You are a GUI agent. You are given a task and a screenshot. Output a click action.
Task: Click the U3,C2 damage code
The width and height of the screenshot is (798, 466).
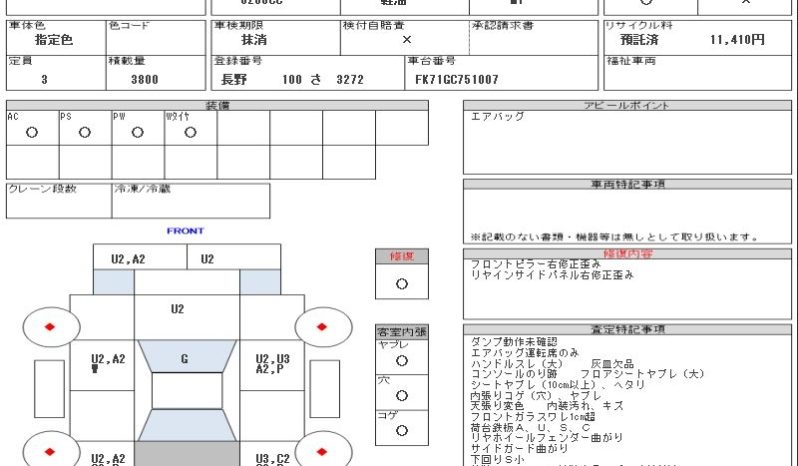pyautogui.click(x=272, y=459)
